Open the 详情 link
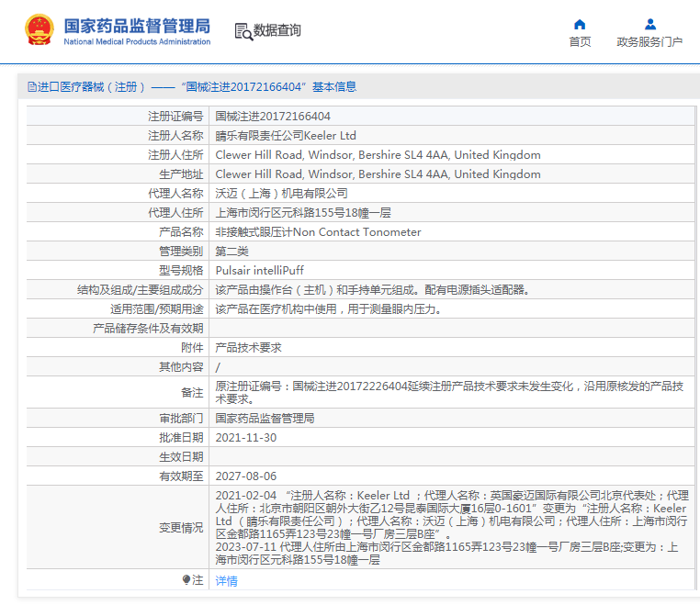This screenshot has width=700, height=605. [x=226, y=581]
